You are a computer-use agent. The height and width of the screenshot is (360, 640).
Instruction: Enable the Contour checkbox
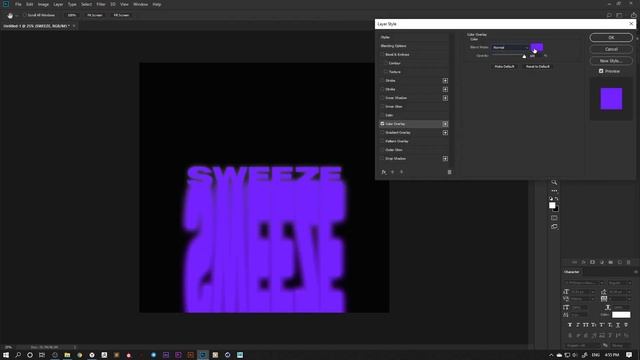tap(386, 63)
